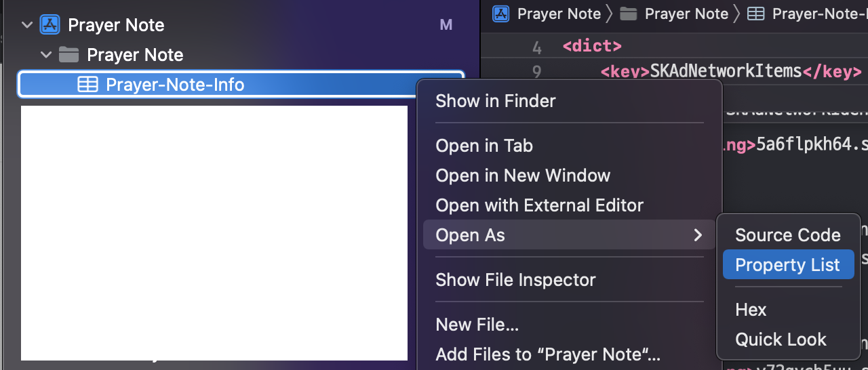Collapse the Prayer Note project disclosure triangle

(x=27, y=25)
